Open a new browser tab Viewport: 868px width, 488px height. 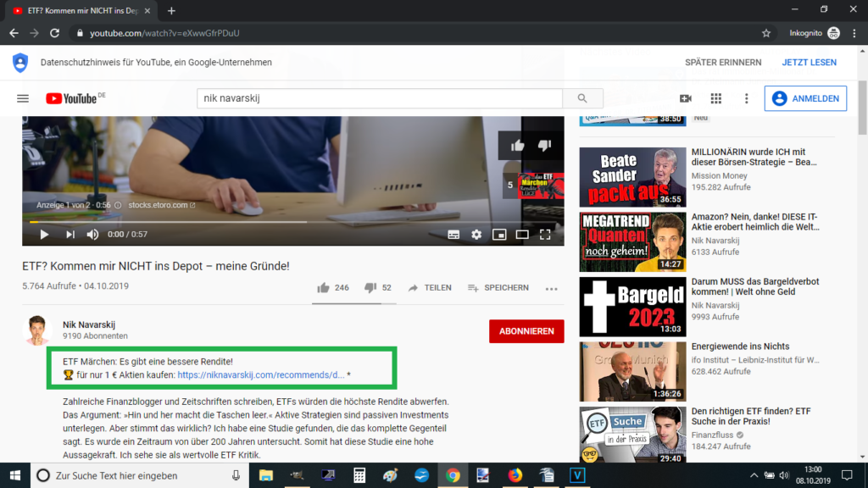(171, 10)
